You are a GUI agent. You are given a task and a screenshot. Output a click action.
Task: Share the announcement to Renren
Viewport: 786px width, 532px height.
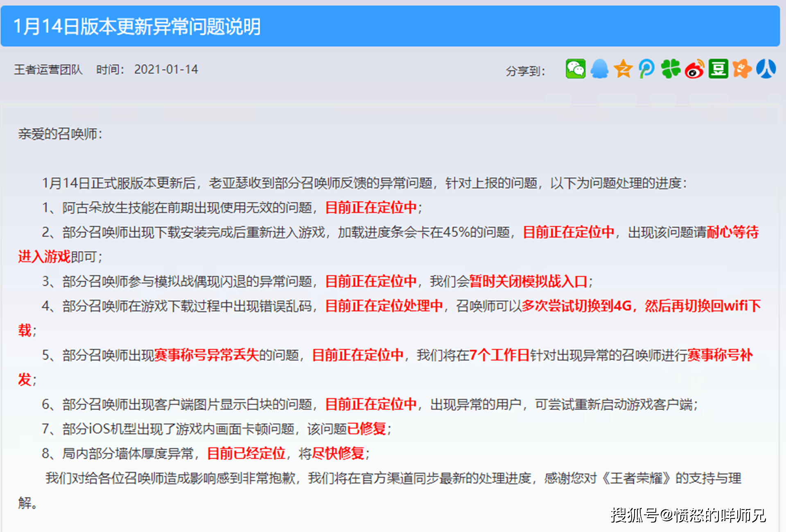coord(766,69)
